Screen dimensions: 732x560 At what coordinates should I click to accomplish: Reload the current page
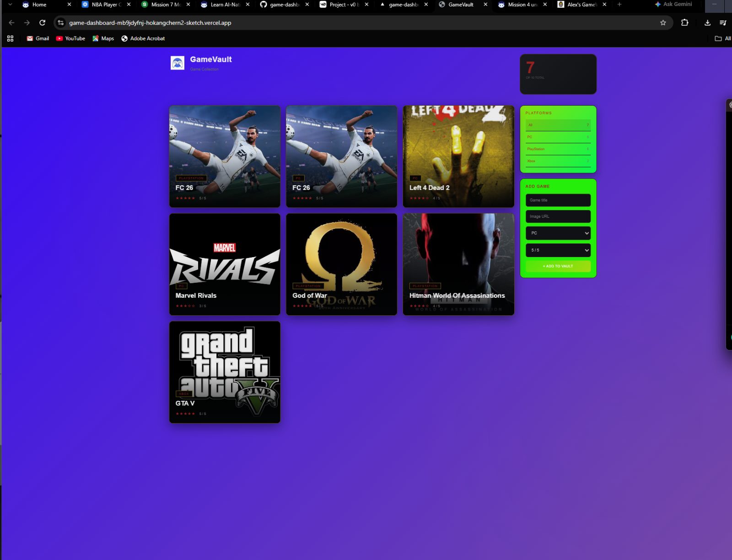43,22
